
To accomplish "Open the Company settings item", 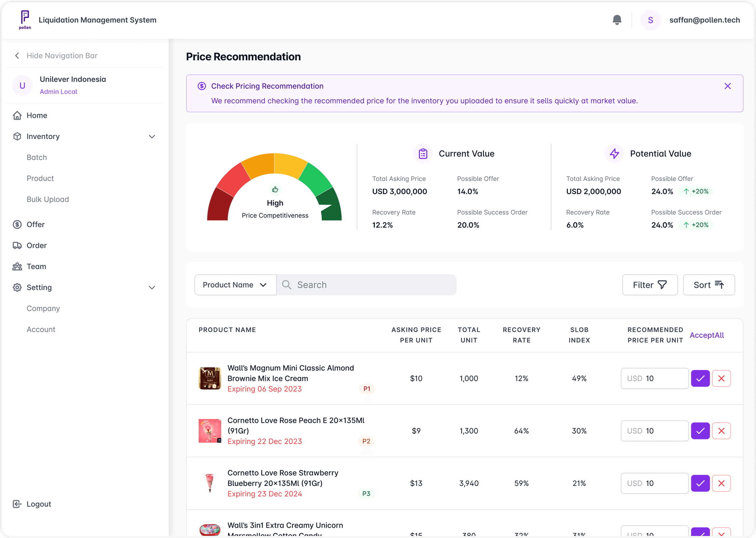I will pos(43,309).
